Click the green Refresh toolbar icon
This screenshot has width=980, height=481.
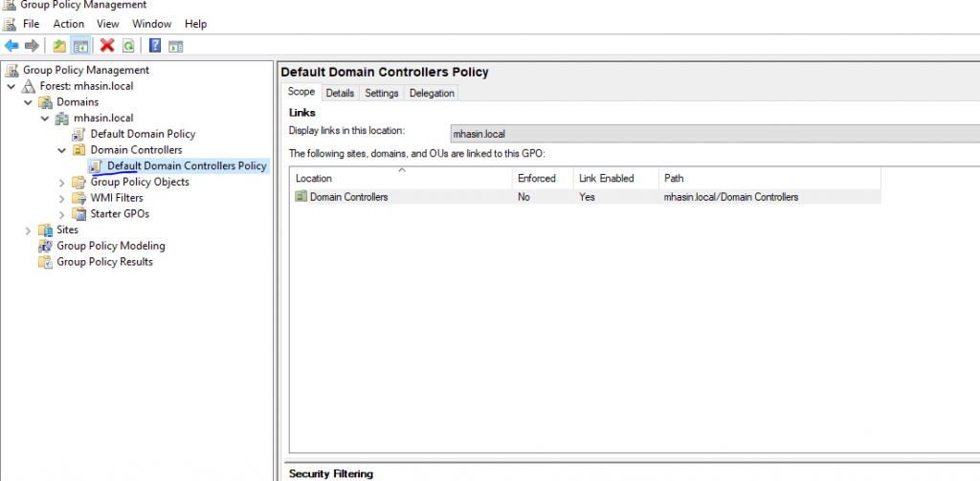[128, 46]
